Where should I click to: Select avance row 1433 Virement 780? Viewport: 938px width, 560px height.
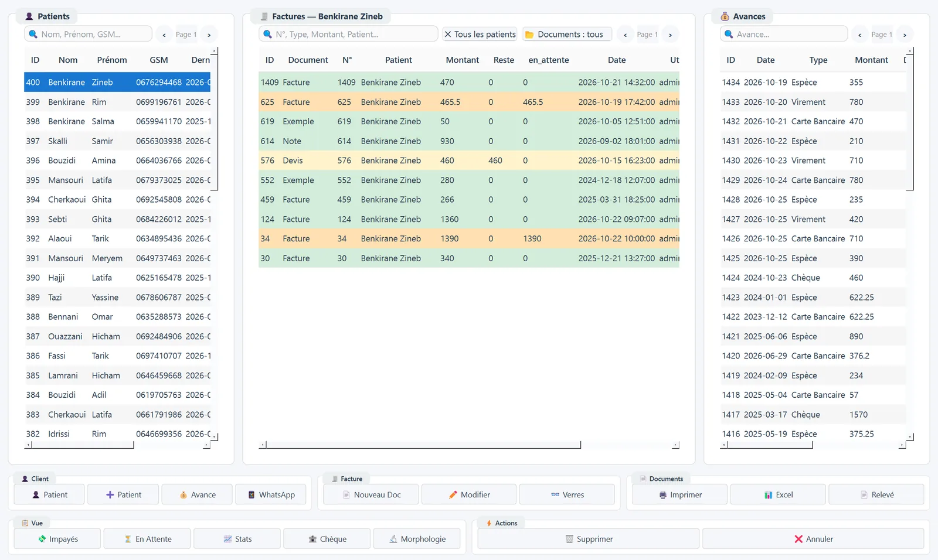[x=814, y=102]
